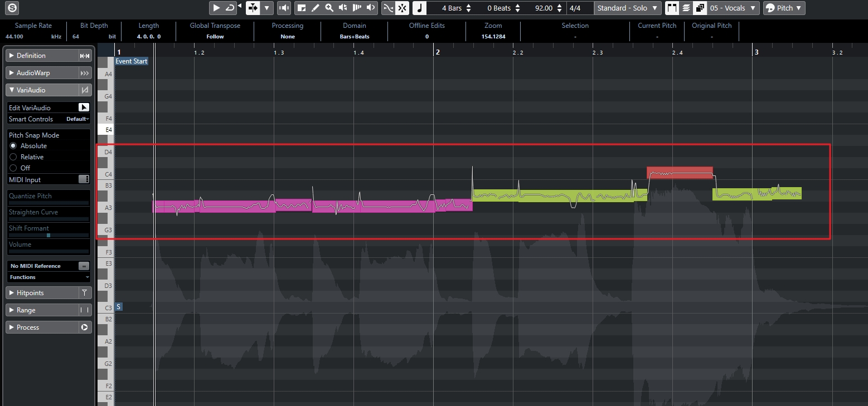The image size is (868, 406).
Task: Click the Volume slider in VariAudio
Action: pos(49,251)
